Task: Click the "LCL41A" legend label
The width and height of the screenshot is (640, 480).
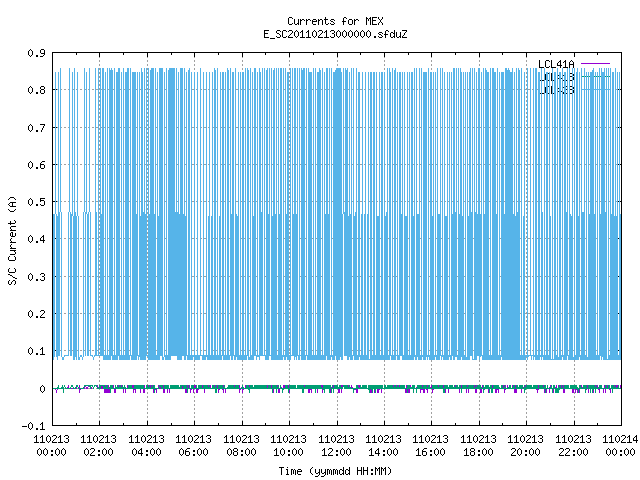Action: (x=556, y=64)
